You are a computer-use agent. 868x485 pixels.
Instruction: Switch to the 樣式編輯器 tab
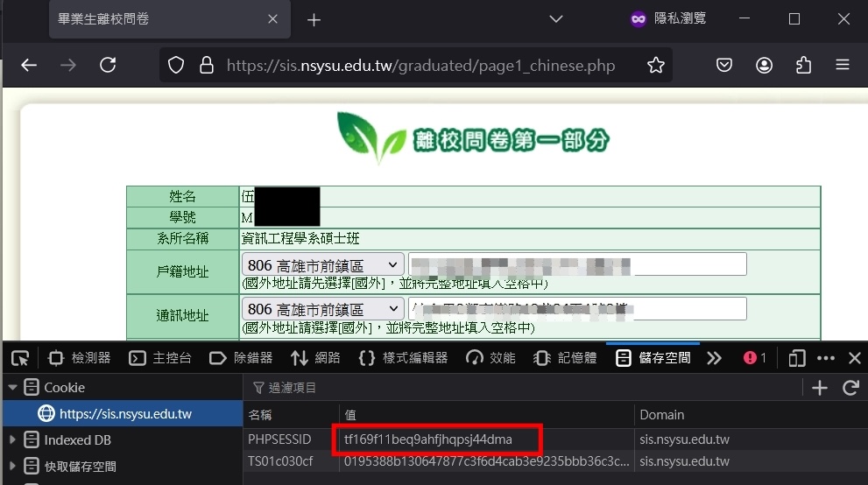point(403,358)
